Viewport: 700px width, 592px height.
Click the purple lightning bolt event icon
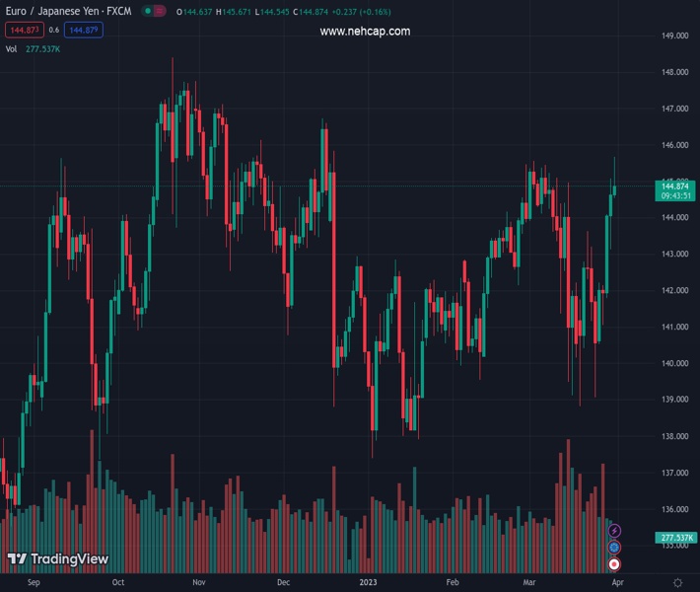click(614, 531)
